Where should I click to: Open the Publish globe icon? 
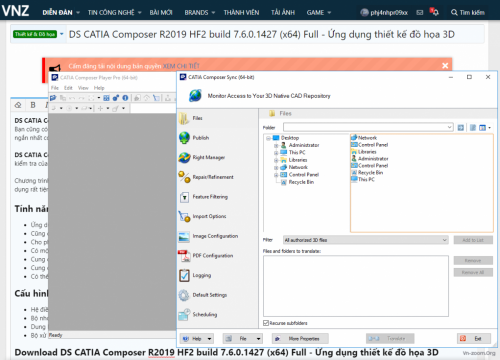point(184,138)
